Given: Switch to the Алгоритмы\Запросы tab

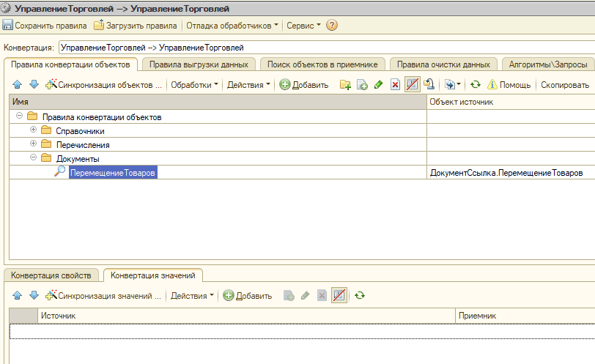Looking at the screenshot, I should 548,64.
